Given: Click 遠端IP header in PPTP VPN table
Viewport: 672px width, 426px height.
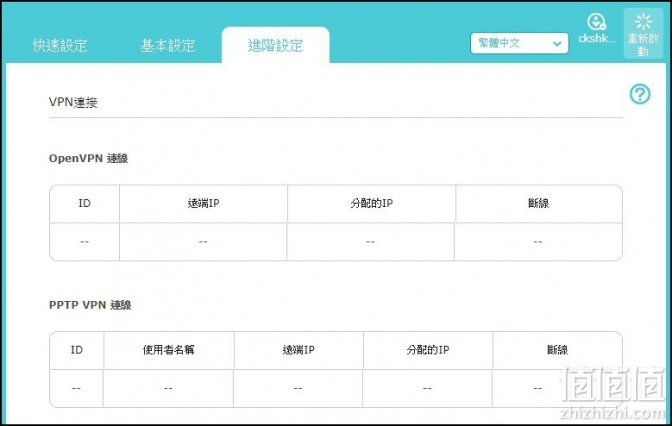Looking at the screenshot, I should tap(299, 350).
